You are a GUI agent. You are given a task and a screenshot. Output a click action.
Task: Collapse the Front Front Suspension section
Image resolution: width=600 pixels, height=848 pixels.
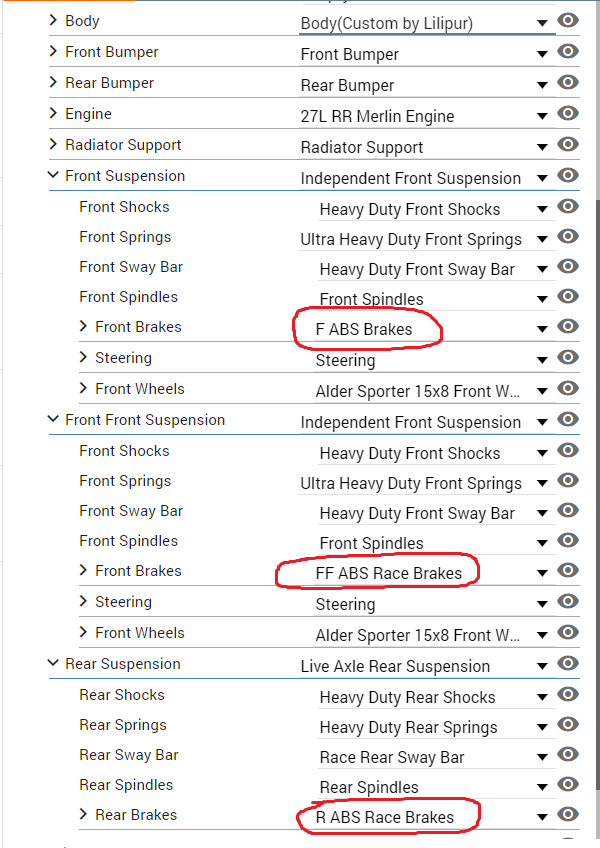pos(53,419)
